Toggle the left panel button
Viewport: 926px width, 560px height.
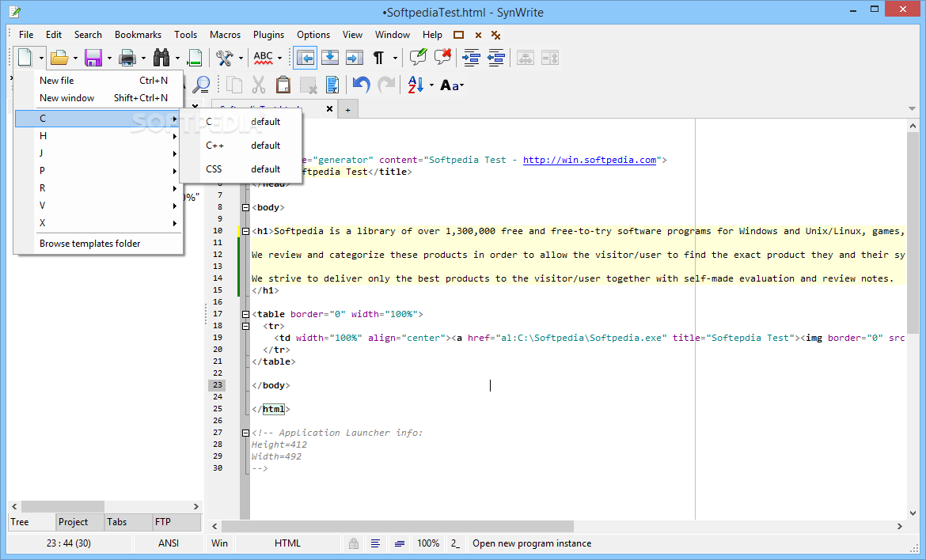[x=306, y=58]
